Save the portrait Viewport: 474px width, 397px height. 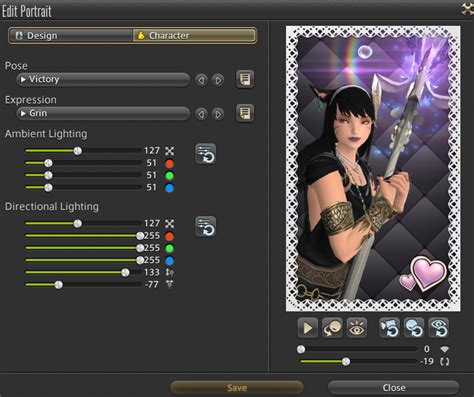tap(237, 388)
